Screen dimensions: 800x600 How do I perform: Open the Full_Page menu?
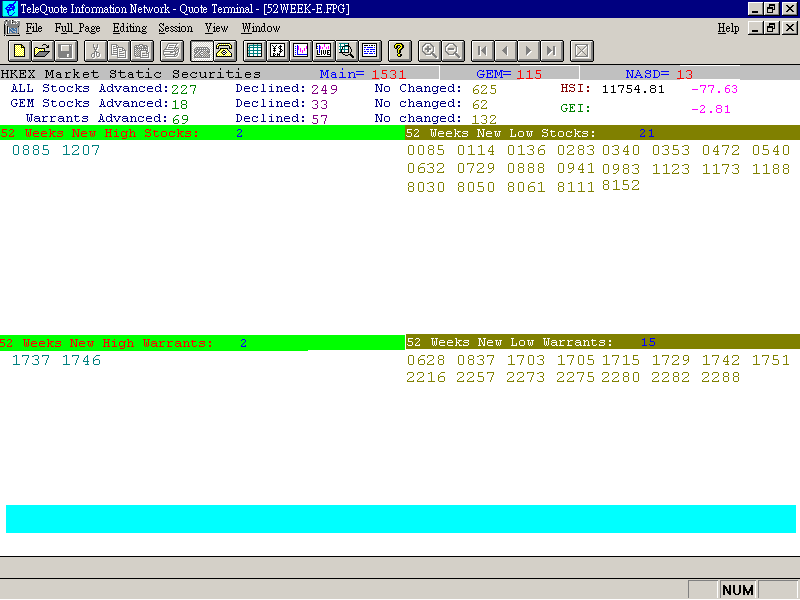pyautogui.click(x=78, y=28)
